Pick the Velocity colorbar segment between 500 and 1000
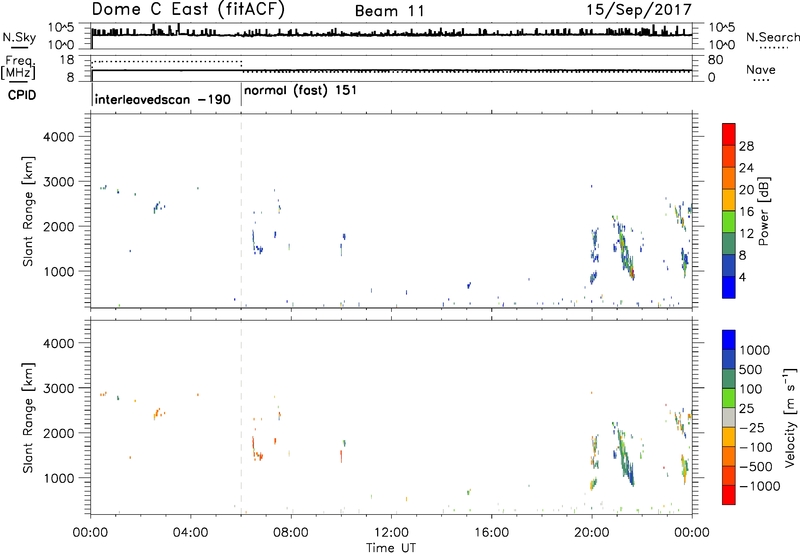The image size is (800, 554). (729, 359)
